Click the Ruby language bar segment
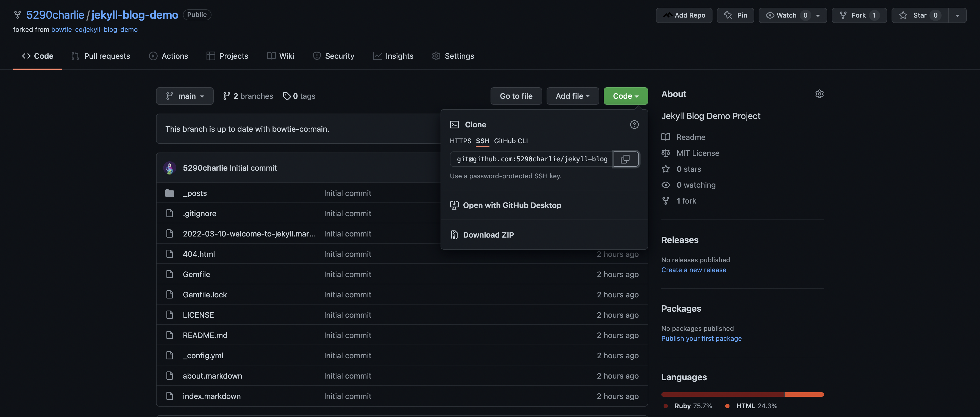This screenshot has height=417, width=980. click(x=722, y=395)
